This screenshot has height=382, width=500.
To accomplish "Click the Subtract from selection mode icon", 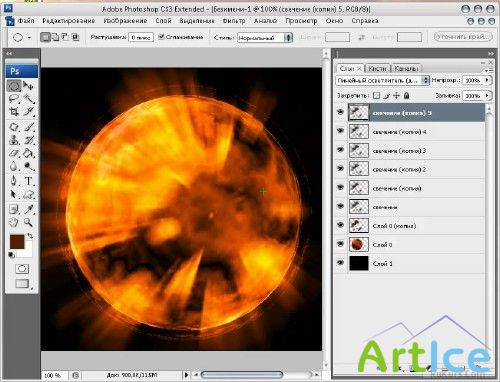I will (x=65, y=37).
